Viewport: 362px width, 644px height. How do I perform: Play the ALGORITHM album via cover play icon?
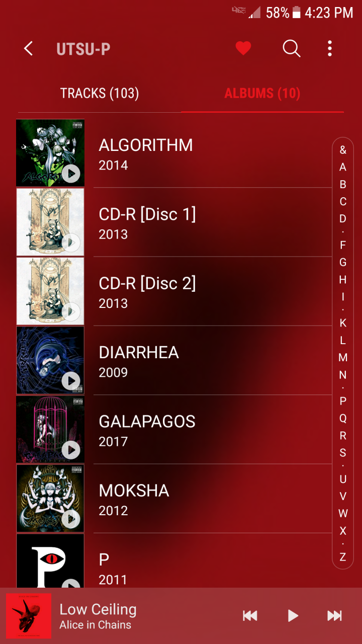(71, 174)
